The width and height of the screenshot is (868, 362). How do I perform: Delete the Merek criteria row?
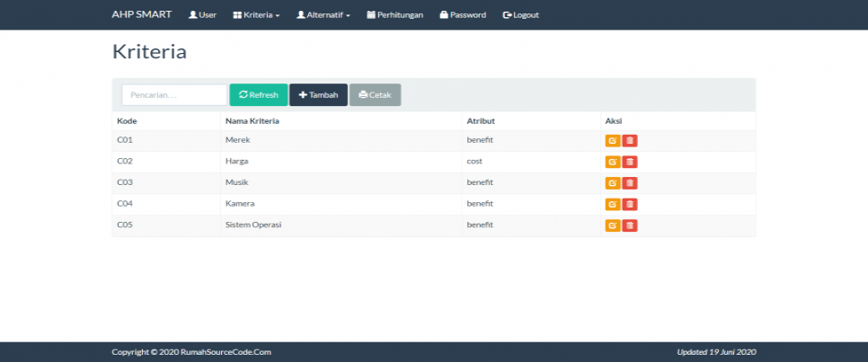[x=629, y=141]
